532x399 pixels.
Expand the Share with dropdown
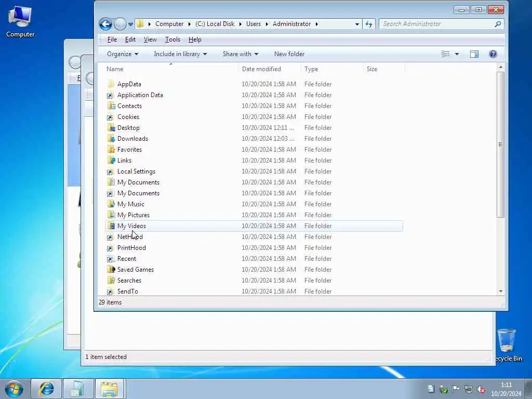click(x=240, y=54)
